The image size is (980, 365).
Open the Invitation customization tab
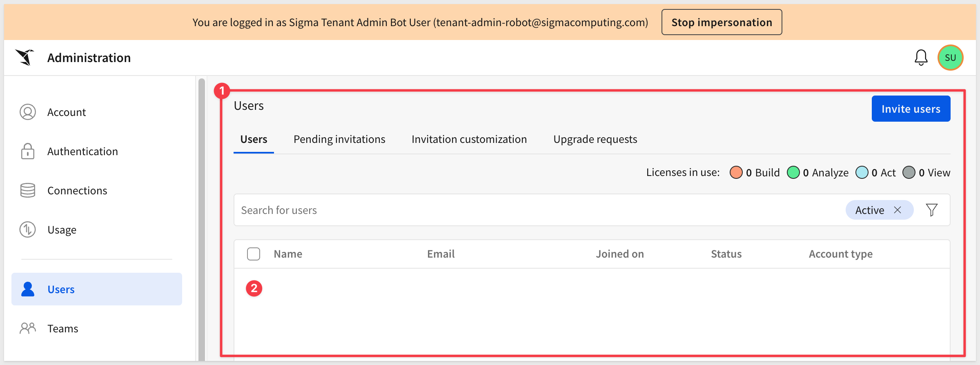tap(469, 140)
